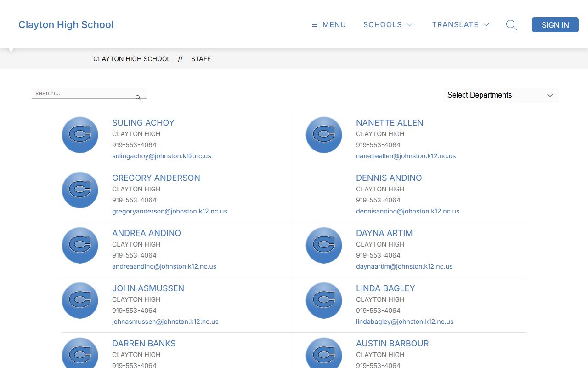Image resolution: width=588 pixels, height=368 pixels.
Task: Open the Select Departments dropdown
Action: [501, 95]
